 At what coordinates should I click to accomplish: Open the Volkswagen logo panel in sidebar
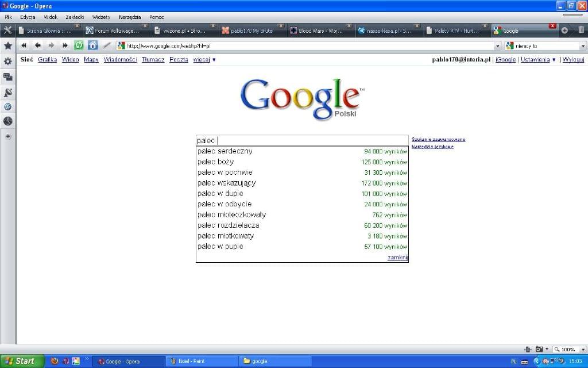click(8, 107)
